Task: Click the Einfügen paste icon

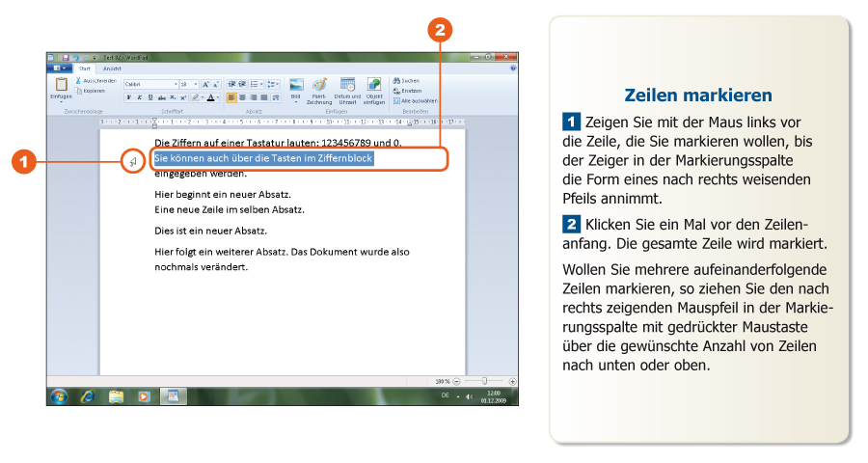Action: 60,86
